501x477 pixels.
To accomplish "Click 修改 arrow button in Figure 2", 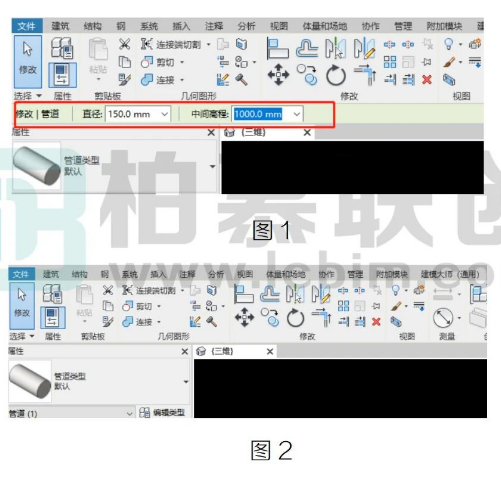I will click(x=22, y=306).
